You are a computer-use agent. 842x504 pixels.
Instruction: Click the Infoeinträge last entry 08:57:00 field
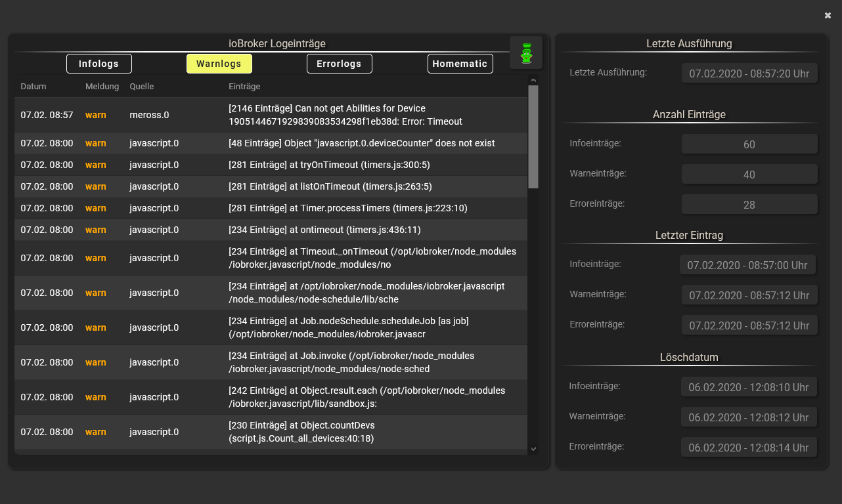748,265
